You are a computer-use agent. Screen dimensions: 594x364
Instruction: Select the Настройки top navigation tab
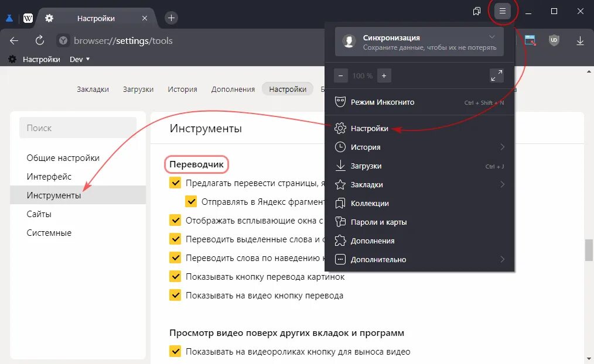[288, 90]
